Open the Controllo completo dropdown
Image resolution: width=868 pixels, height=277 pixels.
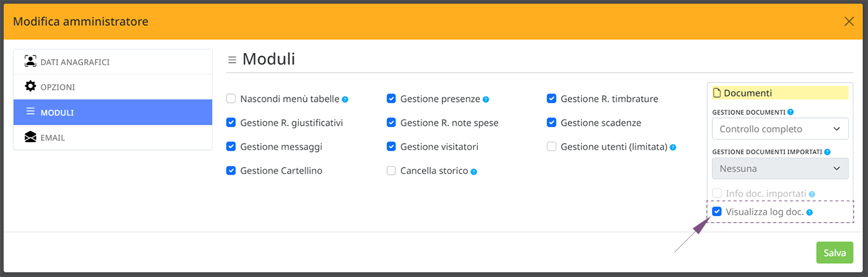780,129
